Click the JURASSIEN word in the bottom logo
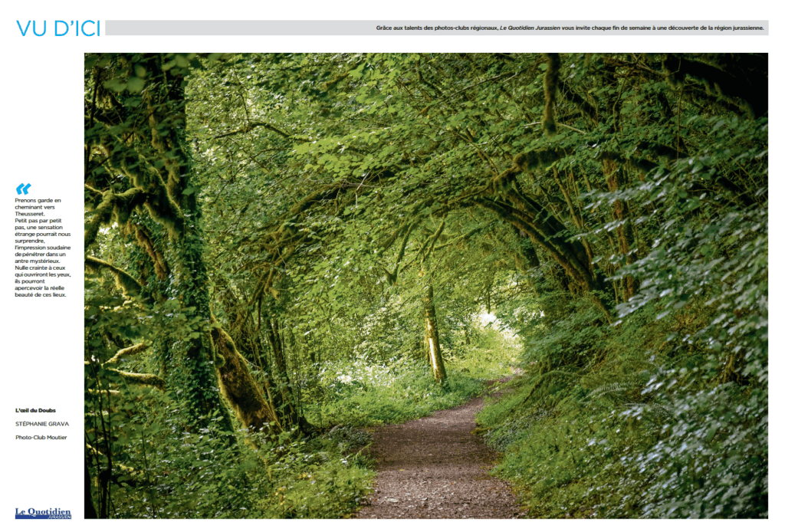Image resolution: width=785 pixels, height=532 pixels. [58, 517]
